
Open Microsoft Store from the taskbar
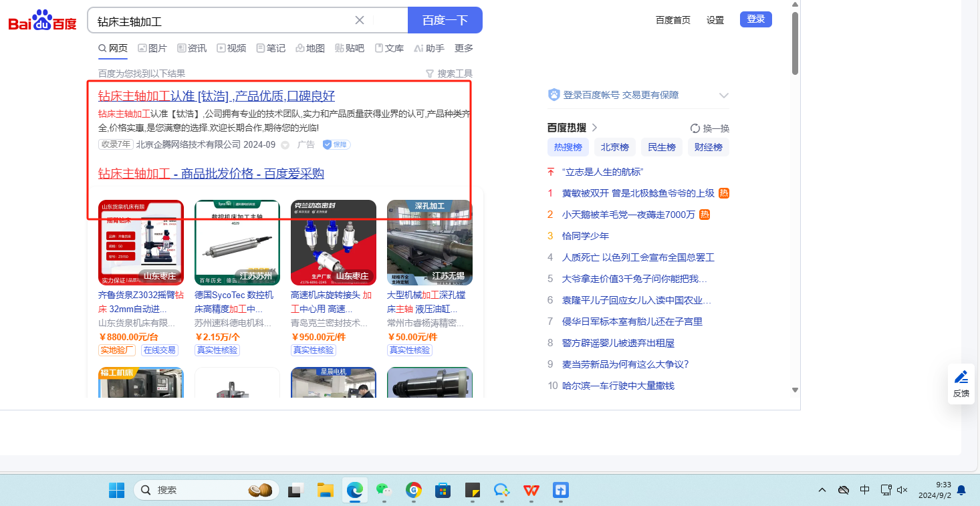(443, 491)
